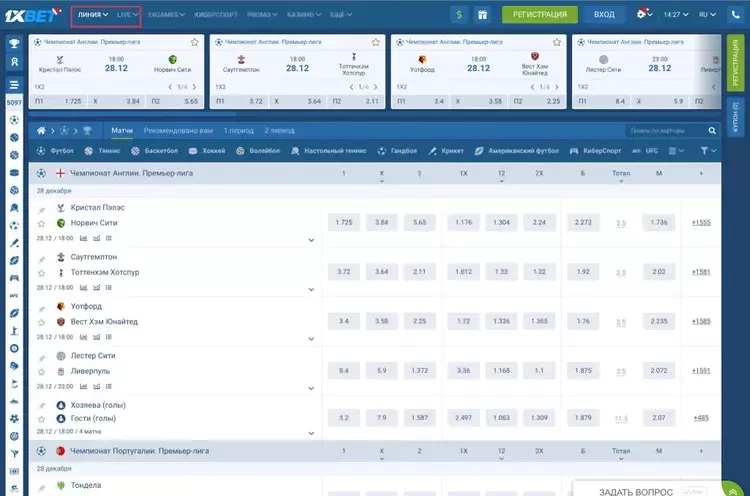Pin the Кристал Пэлас match row
Viewport: 750px width, 496px height.
[x=42, y=210]
